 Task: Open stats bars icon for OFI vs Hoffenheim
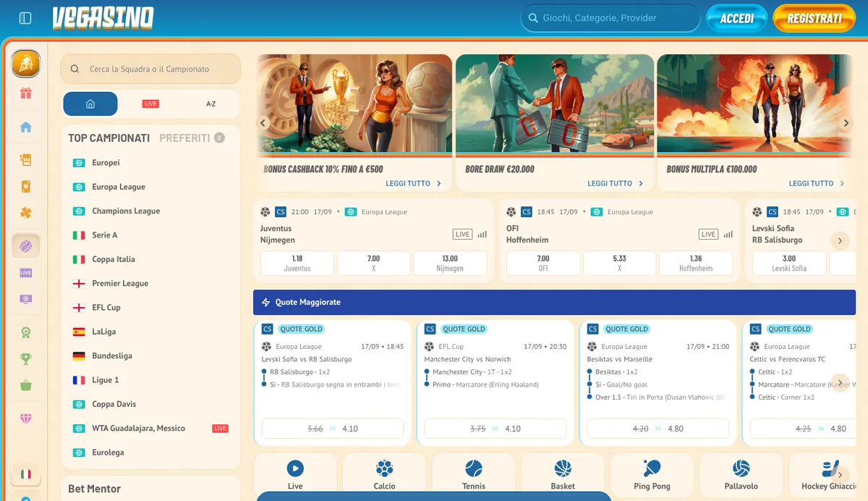[728, 235]
